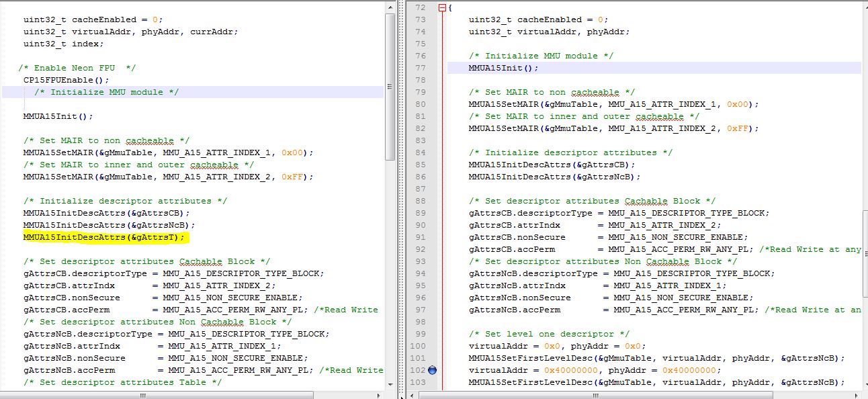Click gAttrsCB.attrIndx on line 90
The image size is (868, 399).
point(515,225)
